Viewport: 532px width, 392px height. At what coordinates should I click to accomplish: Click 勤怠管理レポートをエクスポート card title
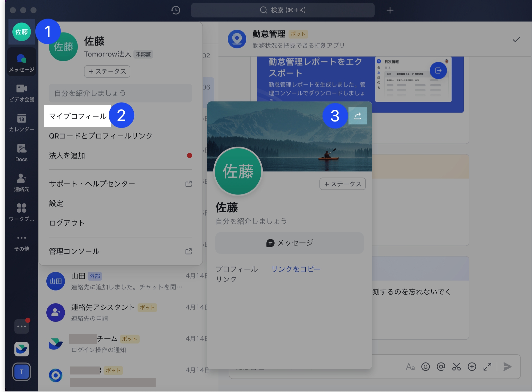[315, 67]
